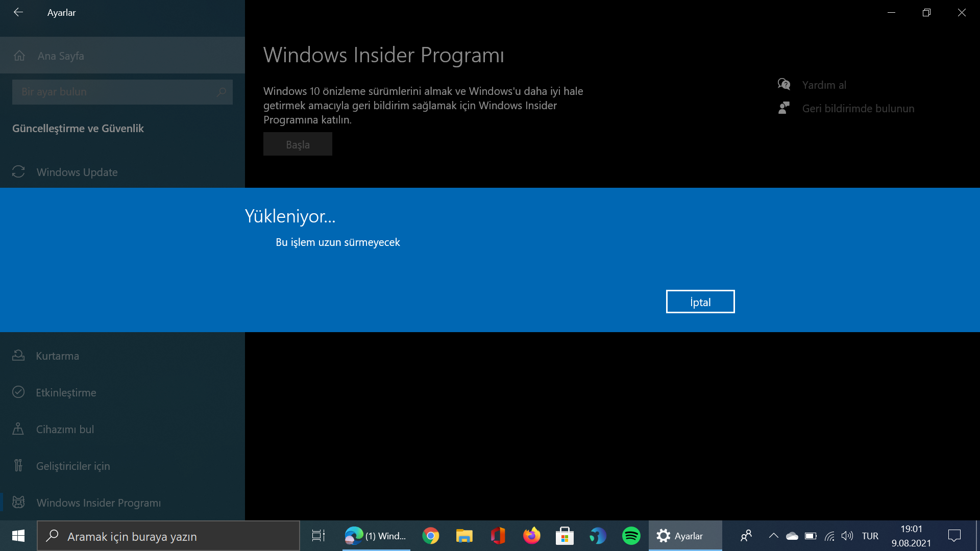Viewport: 980px width, 551px height.
Task: Open Geliştiriciler için page
Action: (x=73, y=466)
